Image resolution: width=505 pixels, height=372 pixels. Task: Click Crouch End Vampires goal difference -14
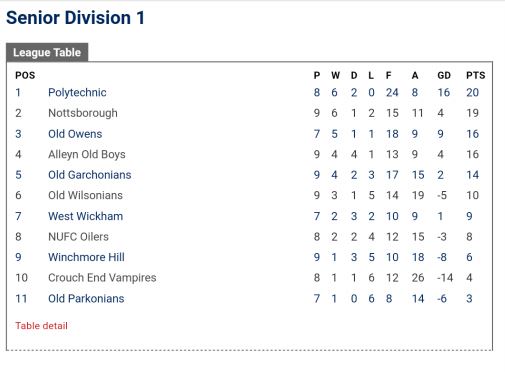445,278
